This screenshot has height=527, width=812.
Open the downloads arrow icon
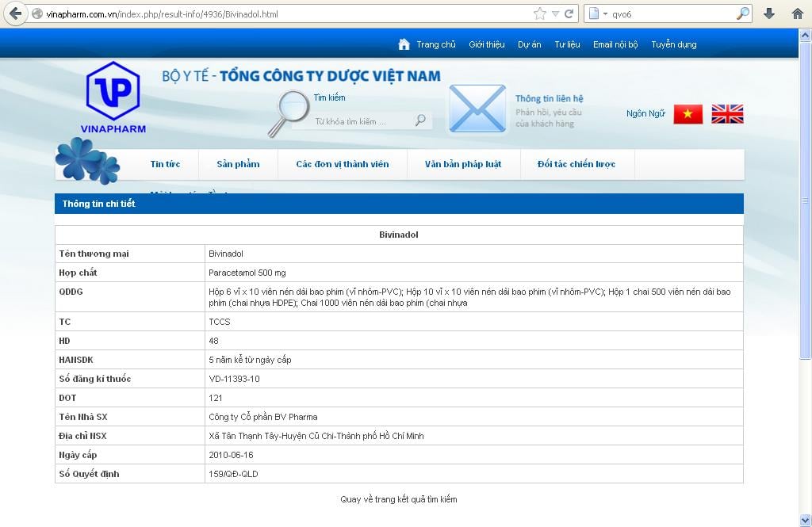[x=769, y=14]
